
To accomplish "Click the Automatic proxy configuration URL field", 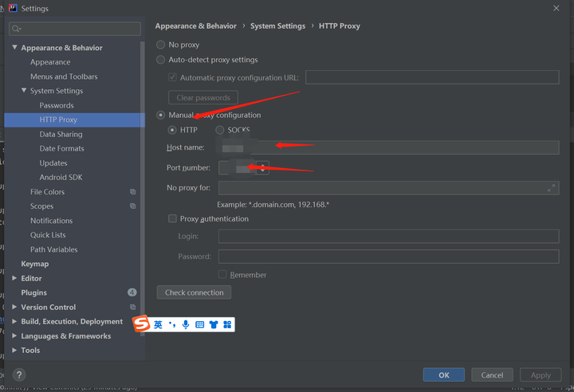I will click(432, 77).
